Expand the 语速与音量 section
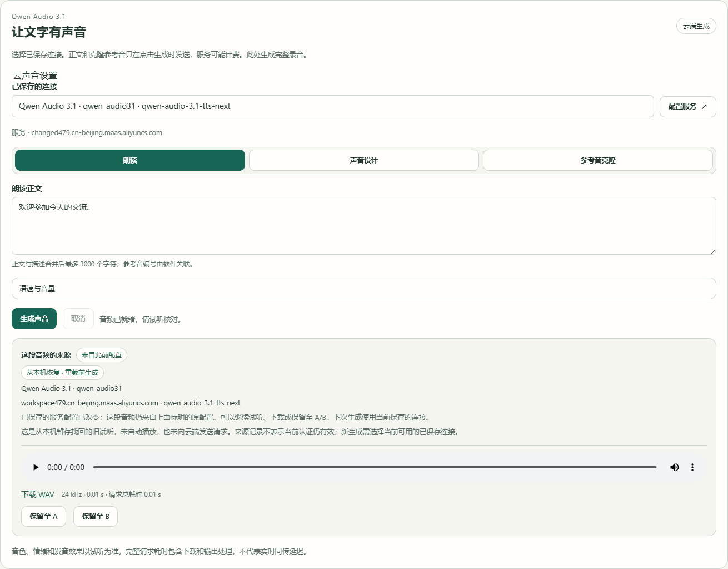The image size is (728, 569). pyautogui.click(x=363, y=289)
